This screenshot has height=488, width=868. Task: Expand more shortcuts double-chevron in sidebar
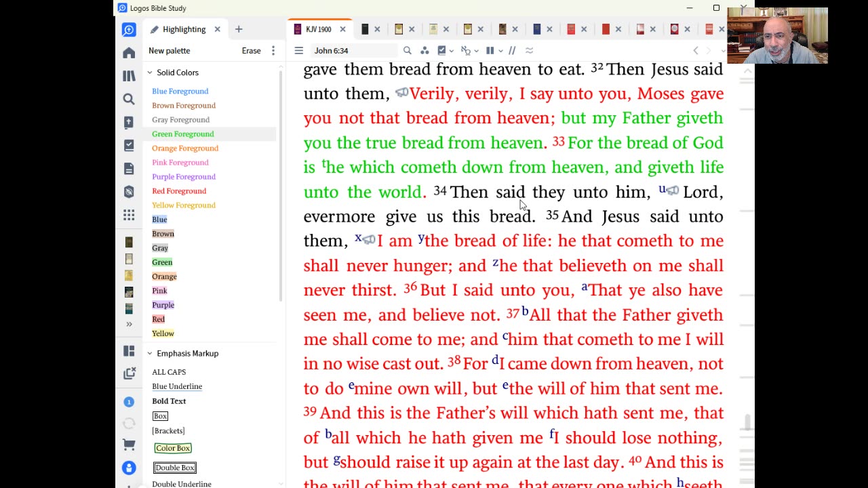129,324
